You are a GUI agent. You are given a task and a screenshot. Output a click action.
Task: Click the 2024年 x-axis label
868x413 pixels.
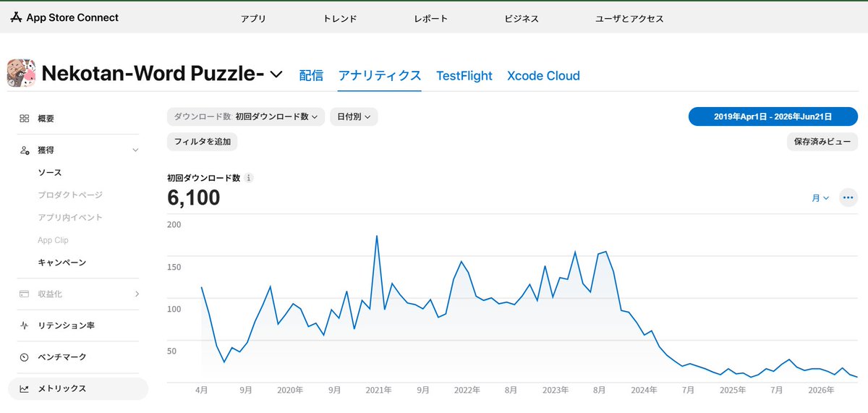point(644,390)
